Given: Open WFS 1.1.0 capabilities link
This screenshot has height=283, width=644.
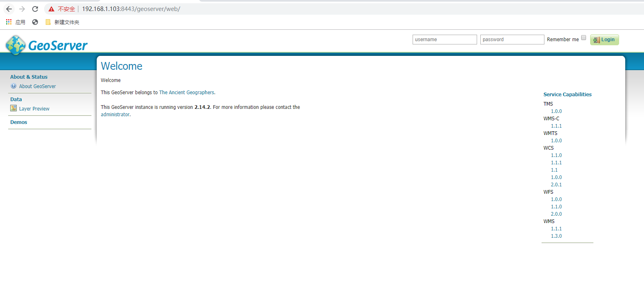Looking at the screenshot, I should pos(556,207).
